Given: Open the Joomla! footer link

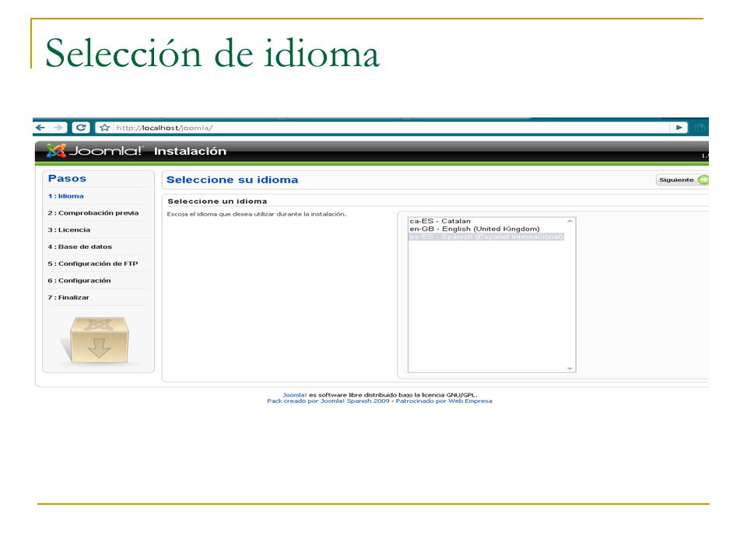Looking at the screenshot, I should point(295,395).
